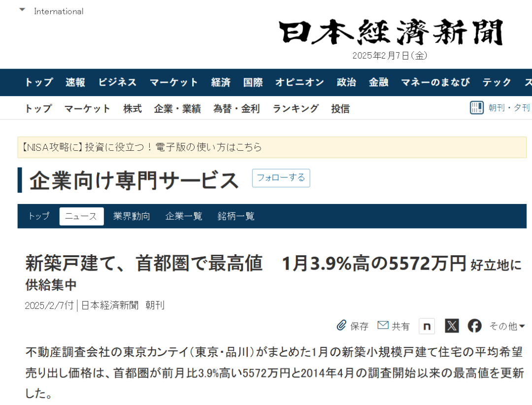Click the paperclip save icon
Screen dimensions: 532x405
pos(341,325)
